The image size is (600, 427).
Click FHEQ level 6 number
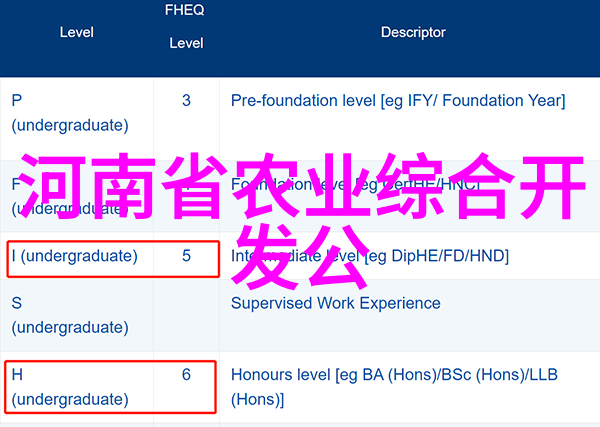(x=186, y=375)
